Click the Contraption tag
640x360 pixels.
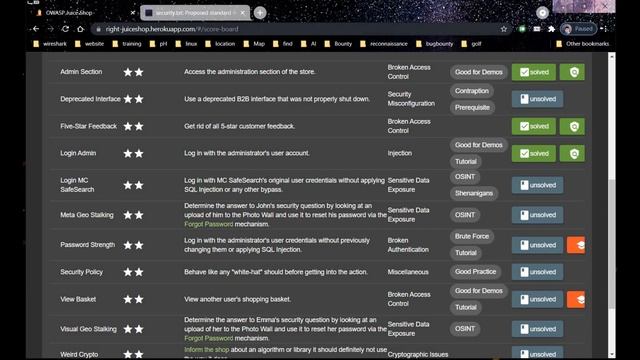pos(472,91)
